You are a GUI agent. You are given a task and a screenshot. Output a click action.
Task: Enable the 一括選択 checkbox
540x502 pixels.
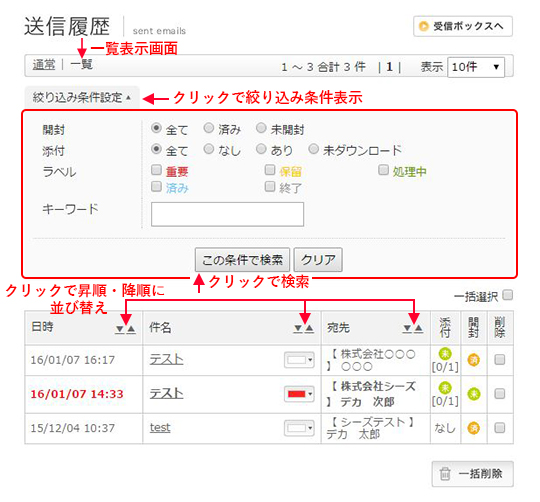[x=507, y=295]
